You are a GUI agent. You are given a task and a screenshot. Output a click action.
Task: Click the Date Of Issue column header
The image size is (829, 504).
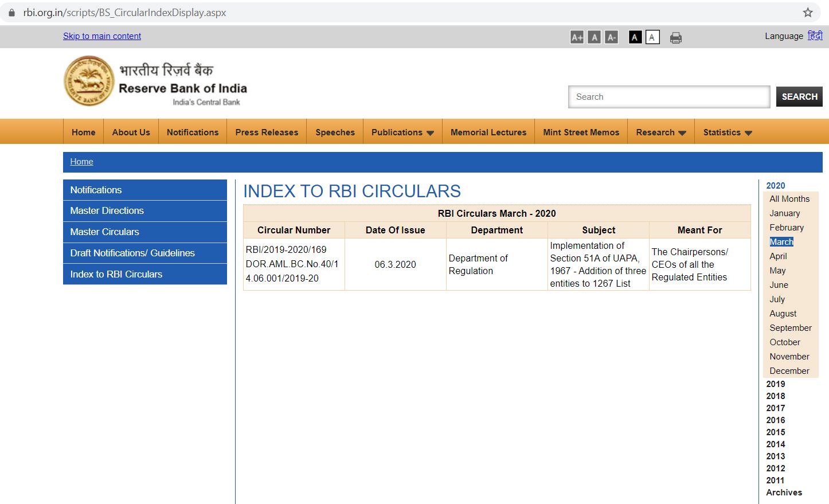pos(396,230)
